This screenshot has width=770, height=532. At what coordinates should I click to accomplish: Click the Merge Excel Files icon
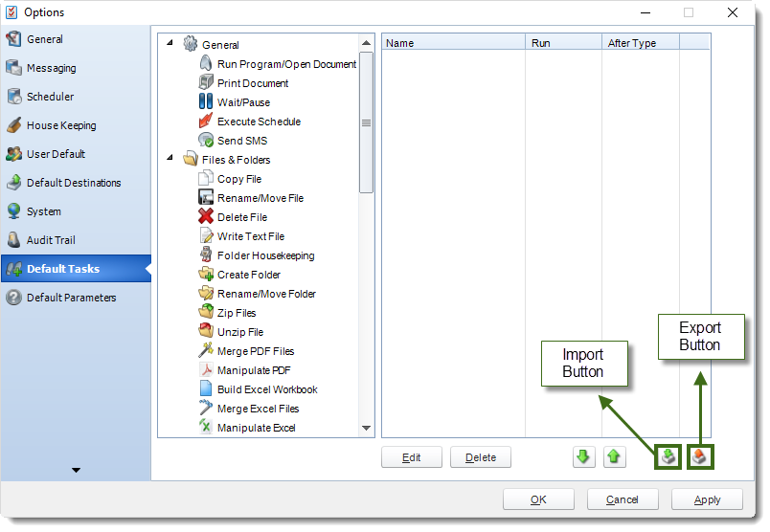point(206,408)
